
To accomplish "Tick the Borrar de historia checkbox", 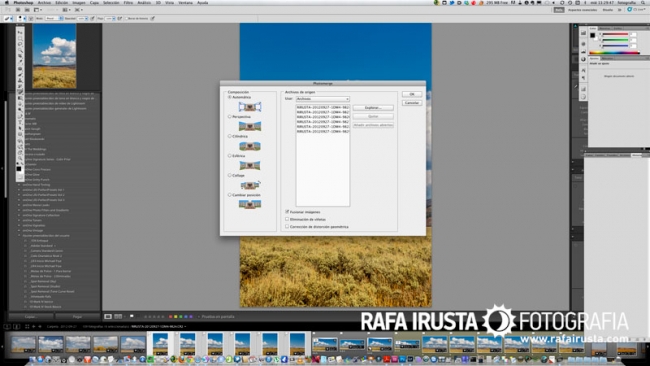I will click(x=126, y=18).
